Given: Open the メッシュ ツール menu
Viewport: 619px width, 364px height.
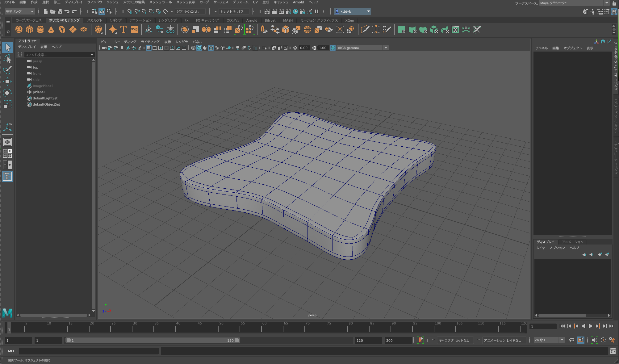Looking at the screenshot, I should [161, 2].
